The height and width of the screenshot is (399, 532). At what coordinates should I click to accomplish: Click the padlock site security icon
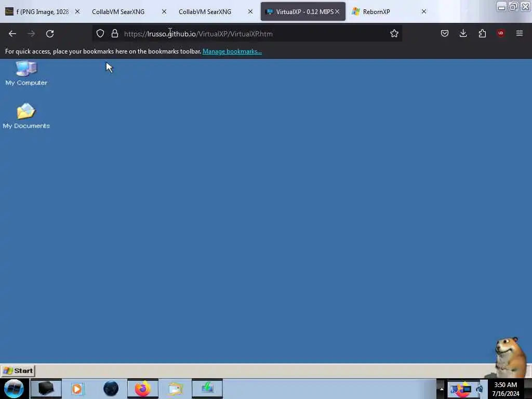[x=115, y=33]
